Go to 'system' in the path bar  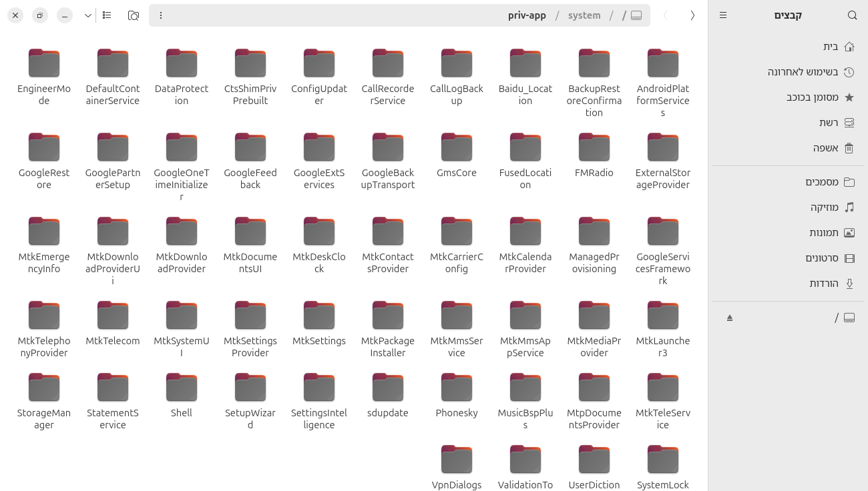(584, 15)
